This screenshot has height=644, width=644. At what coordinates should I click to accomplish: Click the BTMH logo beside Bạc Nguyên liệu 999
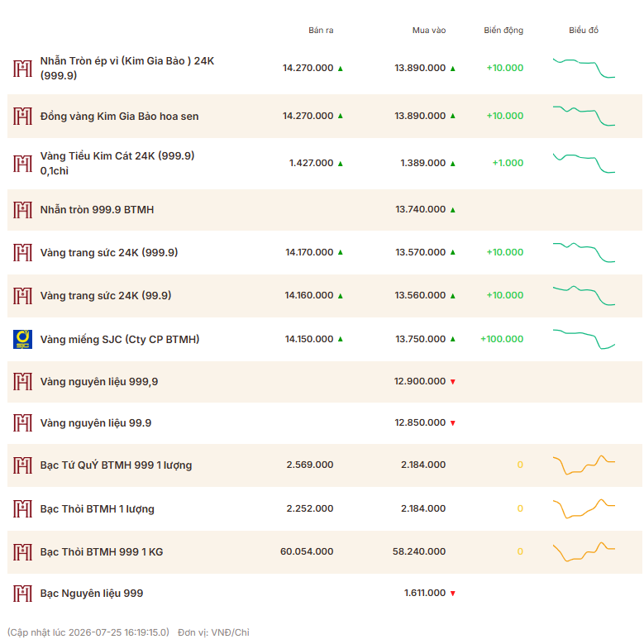click(22, 594)
